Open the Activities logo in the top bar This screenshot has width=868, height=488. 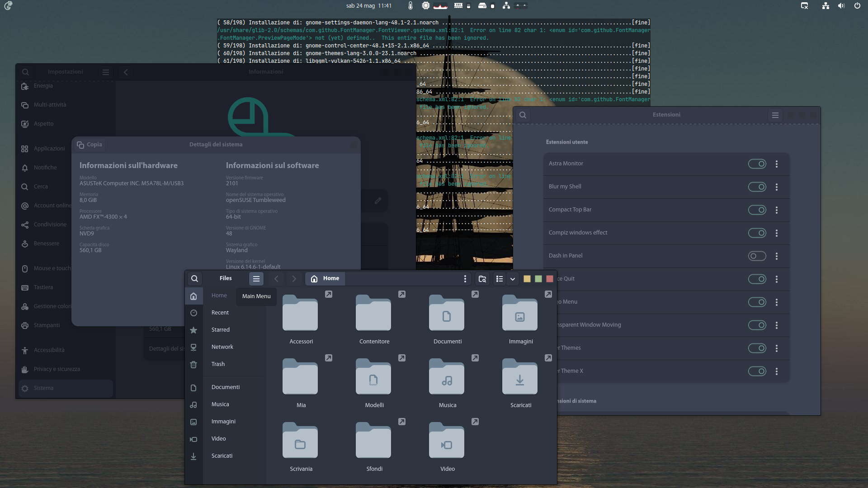8,6
